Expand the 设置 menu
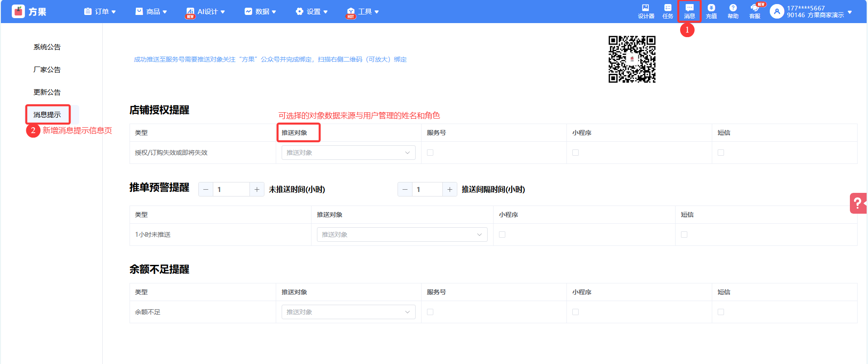The width and height of the screenshot is (868, 364). (312, 11)
